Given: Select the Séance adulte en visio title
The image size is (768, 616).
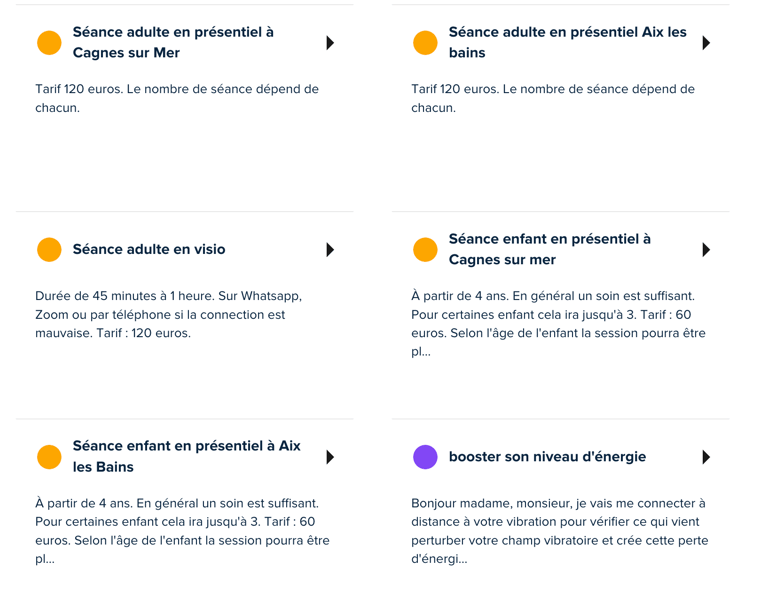Looking at the screenshot, I should coord(149,250).
